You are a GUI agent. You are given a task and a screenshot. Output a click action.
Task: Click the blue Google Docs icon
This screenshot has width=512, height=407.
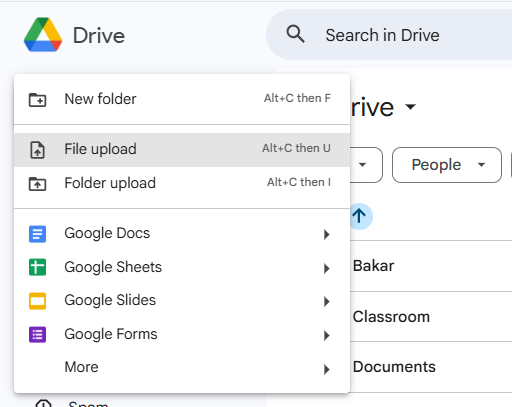point(37,234)
